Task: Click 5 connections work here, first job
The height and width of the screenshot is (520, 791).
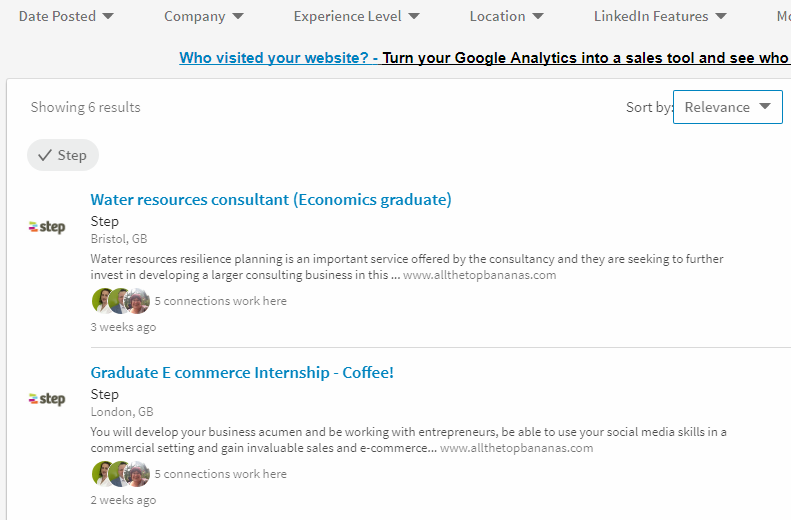Action: click(x=220, y=301)
